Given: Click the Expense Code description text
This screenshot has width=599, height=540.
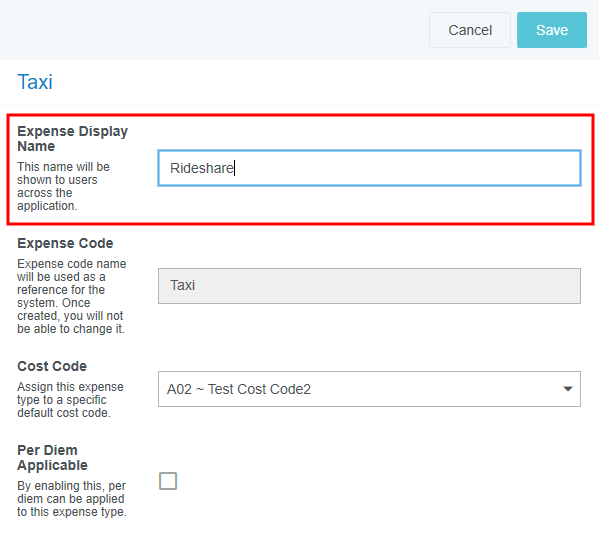Looking at the screenshot, I should pos(72,296).
